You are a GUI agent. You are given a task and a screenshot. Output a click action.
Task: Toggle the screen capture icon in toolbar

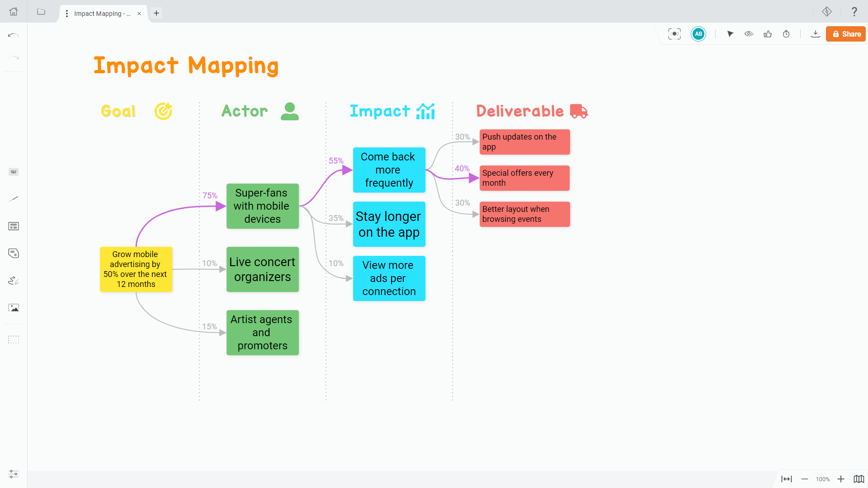point(674,34)
